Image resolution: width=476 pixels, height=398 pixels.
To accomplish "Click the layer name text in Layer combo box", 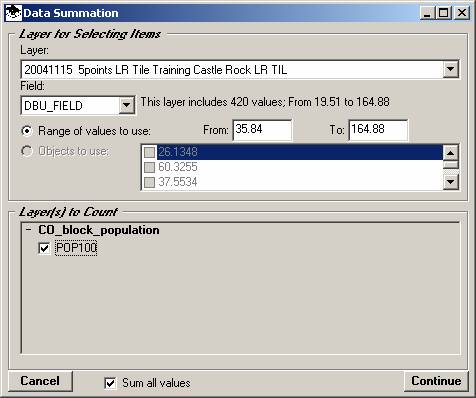I will point(156,70).
